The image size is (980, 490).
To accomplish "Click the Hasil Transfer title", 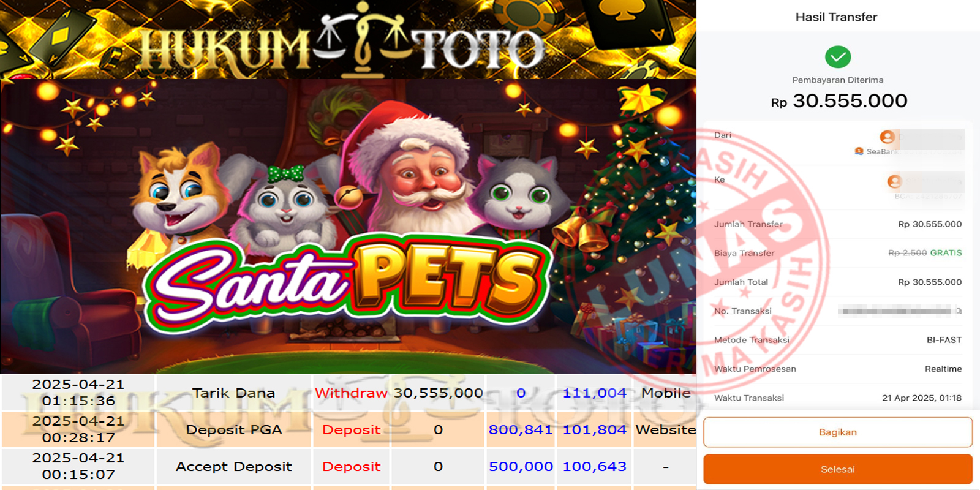I will pos(836,17).
